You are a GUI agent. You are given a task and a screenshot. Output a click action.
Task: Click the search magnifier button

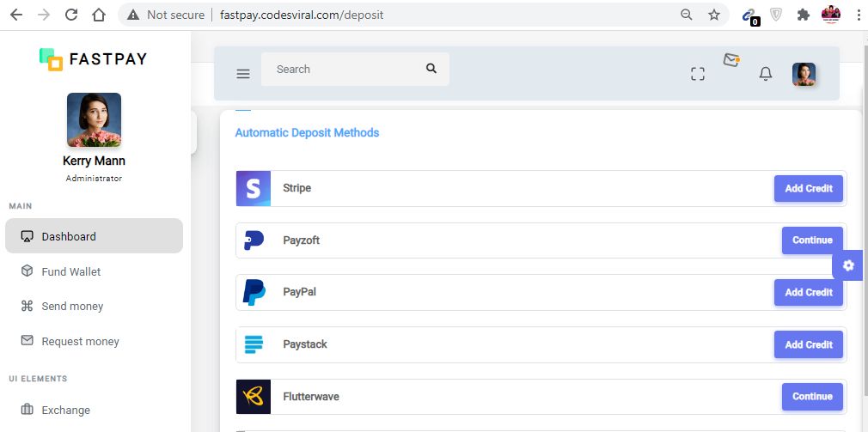(x=431, y=69)
